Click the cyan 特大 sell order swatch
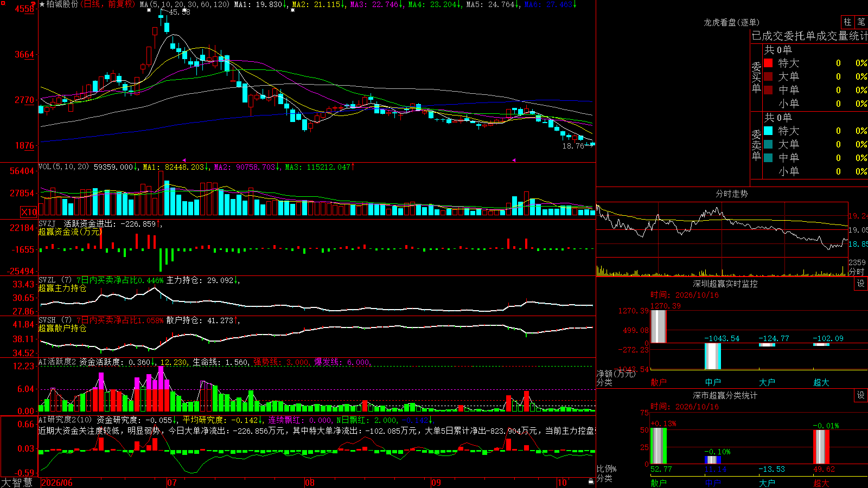The width and height of the screenshot is (868, 488). [768, 131]
